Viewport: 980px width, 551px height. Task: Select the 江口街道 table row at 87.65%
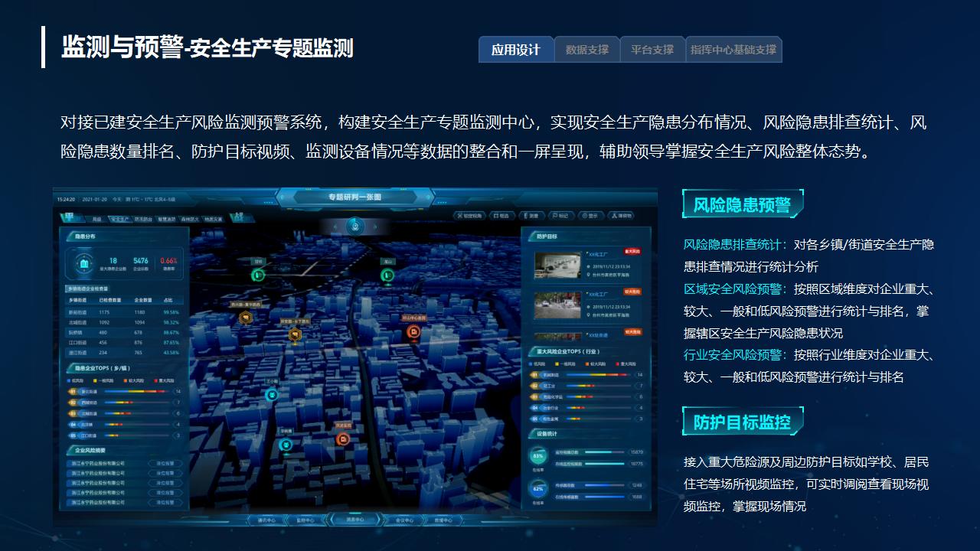pyautogui.click(x=124, y=342)
